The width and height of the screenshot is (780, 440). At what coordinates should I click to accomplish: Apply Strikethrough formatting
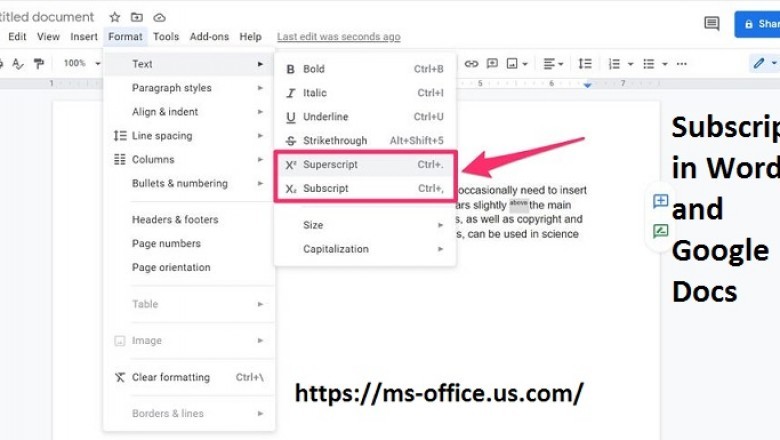tap(365, 141)
